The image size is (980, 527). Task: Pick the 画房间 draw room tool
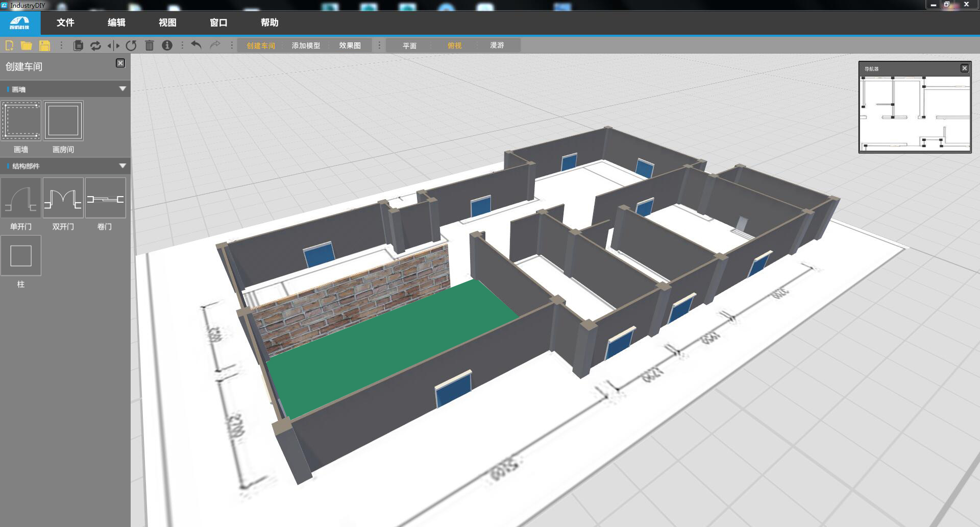pos(63,121)
